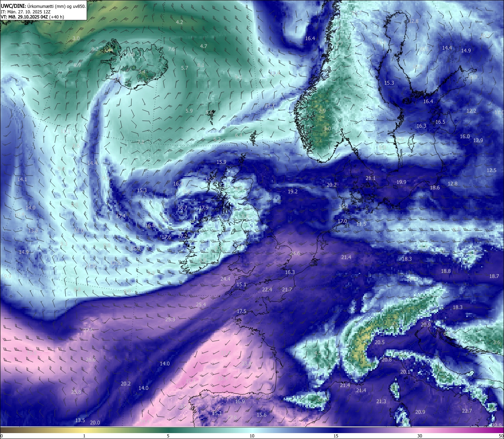Click the 'IT: Mán. 27. 10. 2025 12Z' line
The width and height of the screenshot is (504, 439).
(26, 12)
